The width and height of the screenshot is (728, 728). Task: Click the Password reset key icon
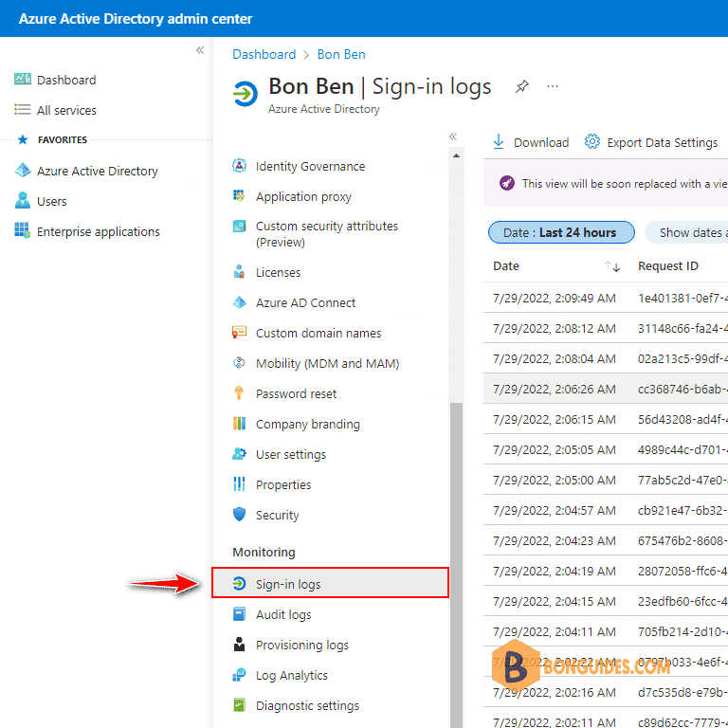[239, 392]
